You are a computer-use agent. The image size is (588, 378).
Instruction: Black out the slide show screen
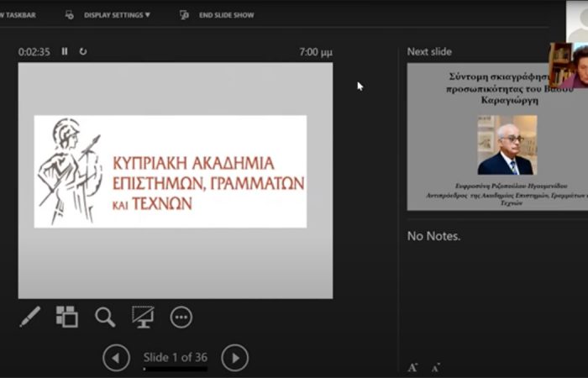coord(143,317)
